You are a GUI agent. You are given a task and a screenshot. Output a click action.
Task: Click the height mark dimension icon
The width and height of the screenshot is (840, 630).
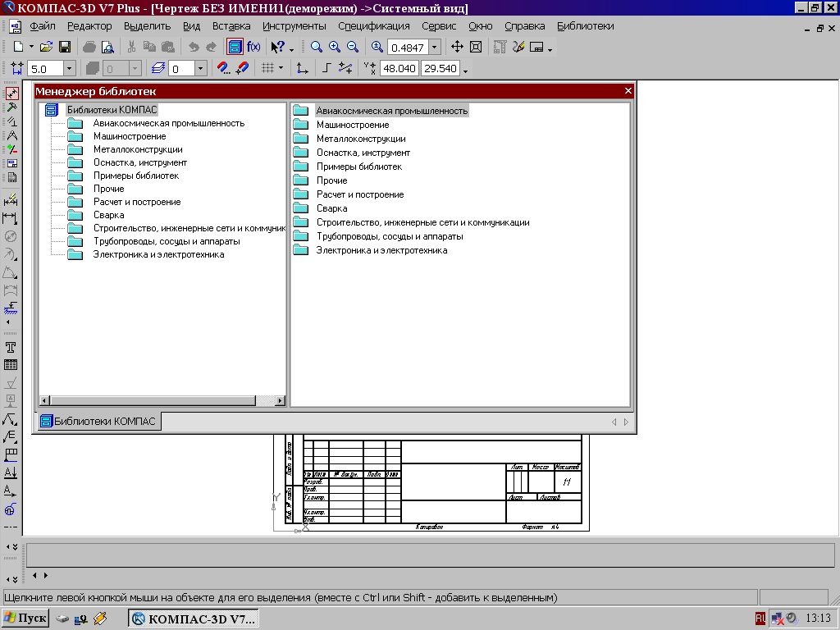pyautogui.click(x=10, y=308)
